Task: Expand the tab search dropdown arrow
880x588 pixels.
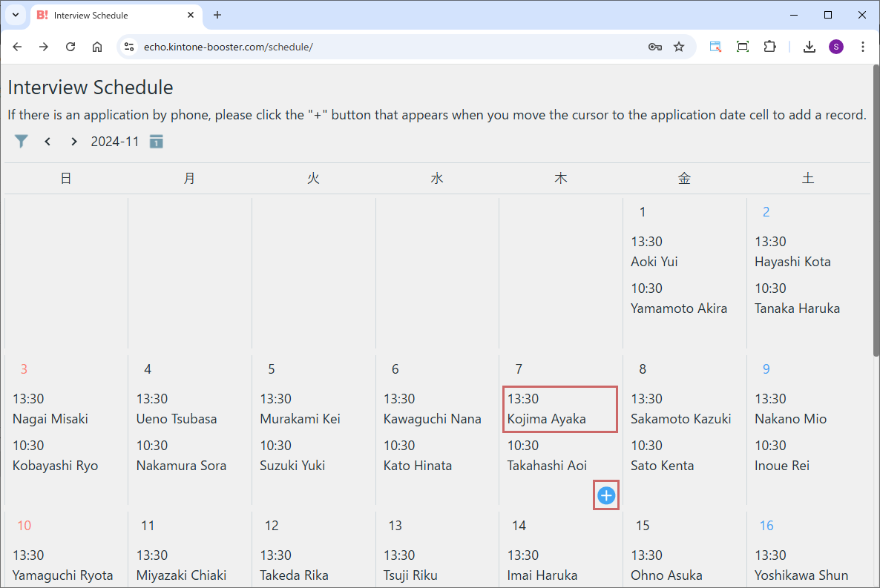Action: click(15, 15)
